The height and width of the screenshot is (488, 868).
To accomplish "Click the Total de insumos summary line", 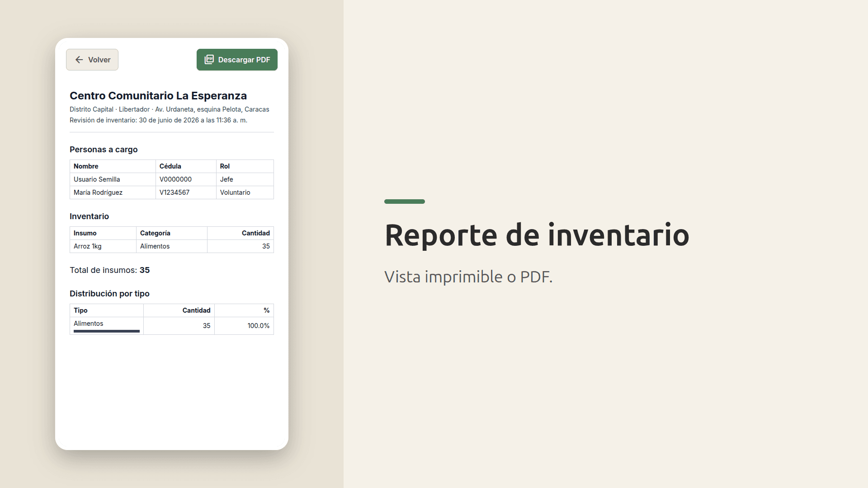I will tap(110, 270).
